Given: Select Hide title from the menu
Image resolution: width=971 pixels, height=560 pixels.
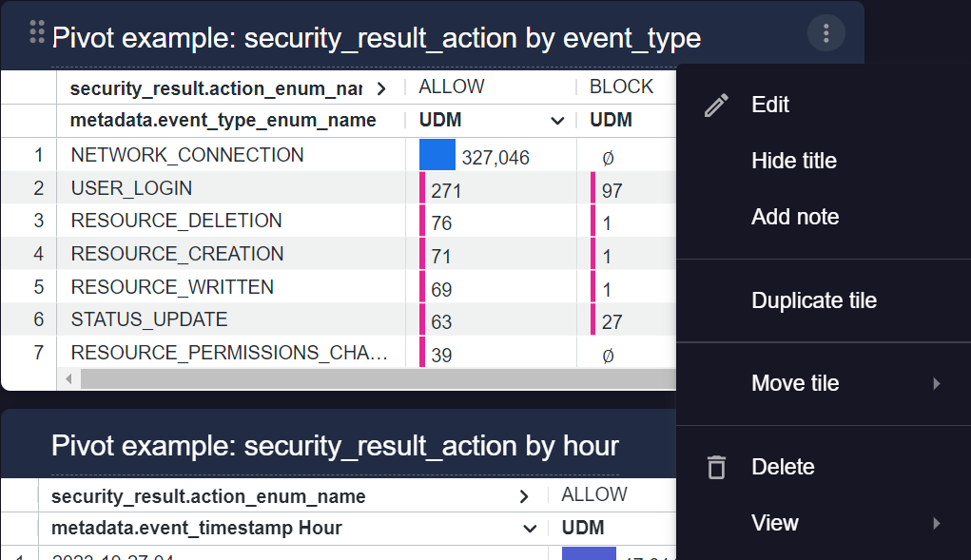Looking at the screenshot, I should pyautogui.click(x=794, y=161).
